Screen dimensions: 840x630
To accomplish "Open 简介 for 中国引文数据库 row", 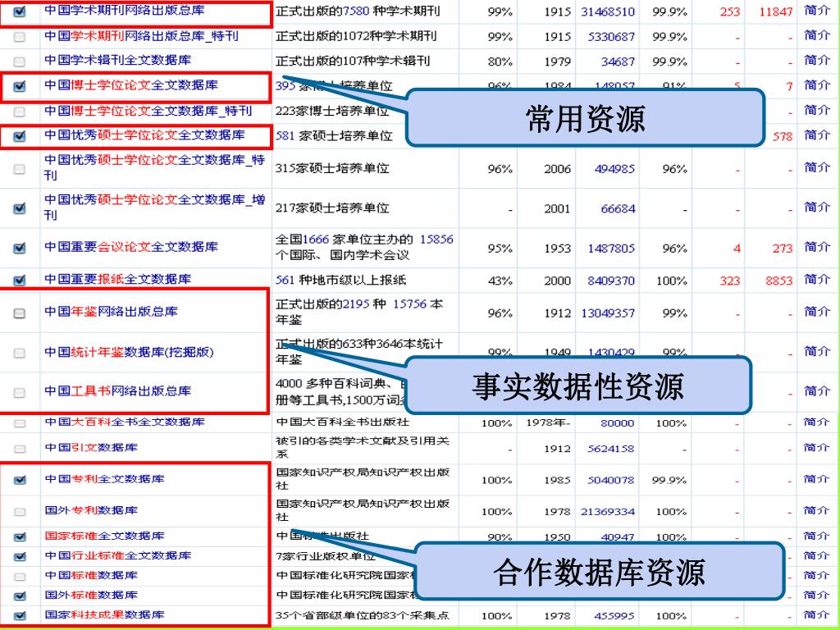I will (x=817, y=447).
